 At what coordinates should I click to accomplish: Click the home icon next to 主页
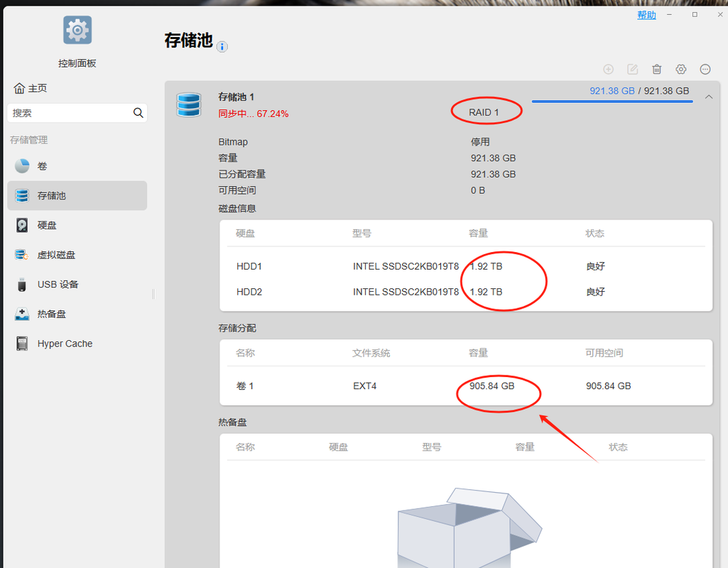pyautogui.click(x=19, y=88)
